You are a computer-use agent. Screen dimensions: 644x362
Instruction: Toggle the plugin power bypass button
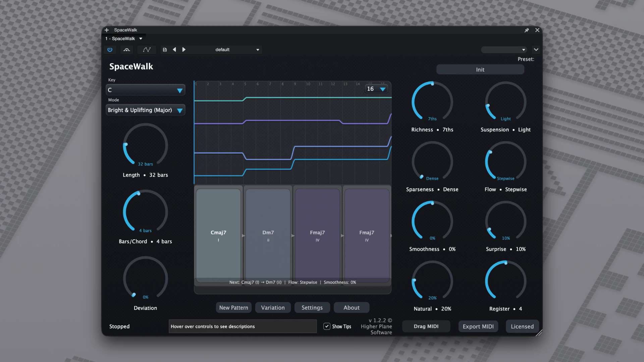[110, 50]
